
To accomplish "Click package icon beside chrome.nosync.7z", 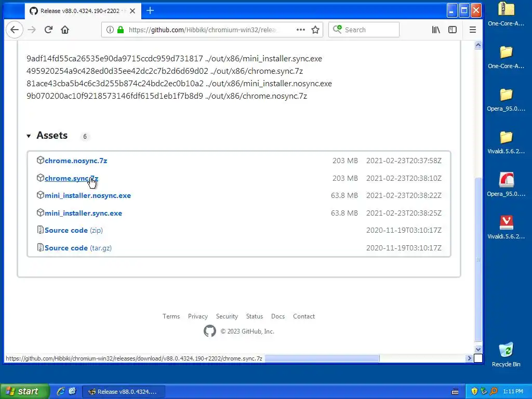I will pyautogui.click(x=41, y=160).
